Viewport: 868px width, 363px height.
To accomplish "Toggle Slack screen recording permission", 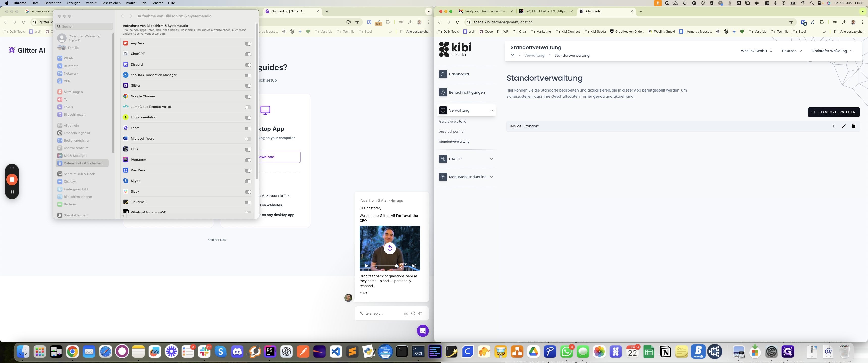I will [x=248, y=192].
